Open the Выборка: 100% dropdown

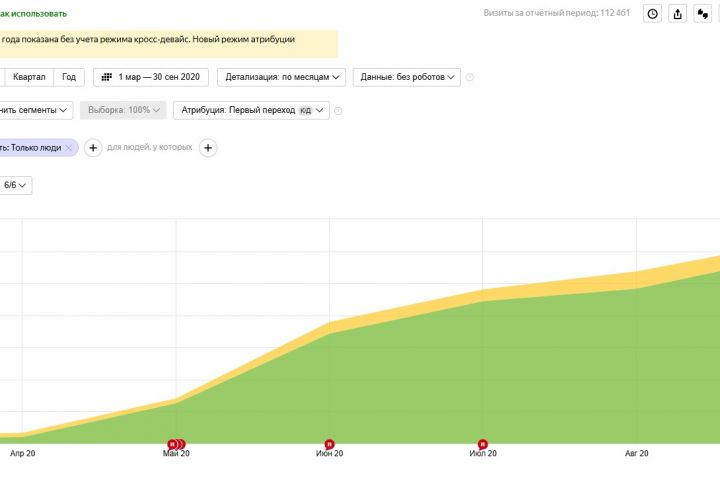pyautogui.click(x=124, y=110)
